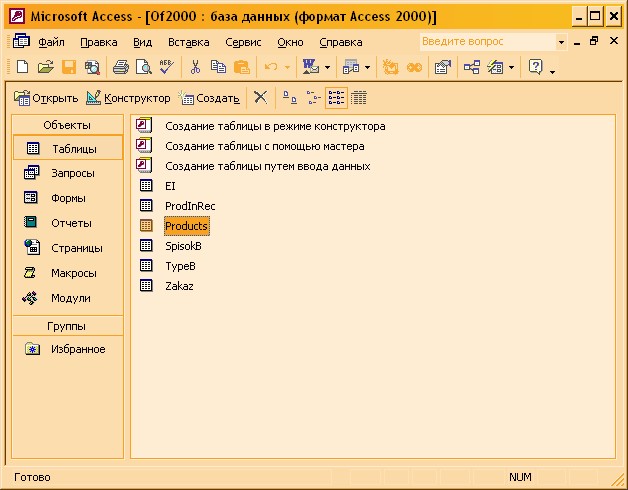Open the Окно menu

click(x=290, y=42)
